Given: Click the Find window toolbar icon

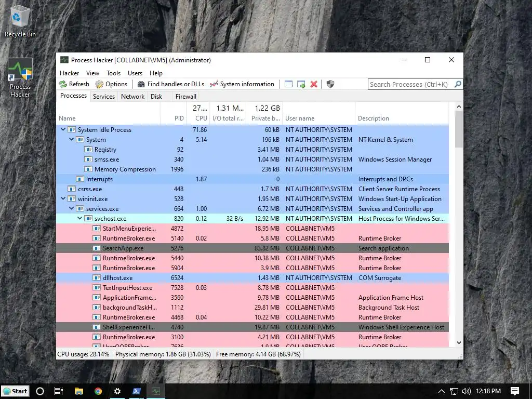Looking at the screenshot, I should point(288,84).
